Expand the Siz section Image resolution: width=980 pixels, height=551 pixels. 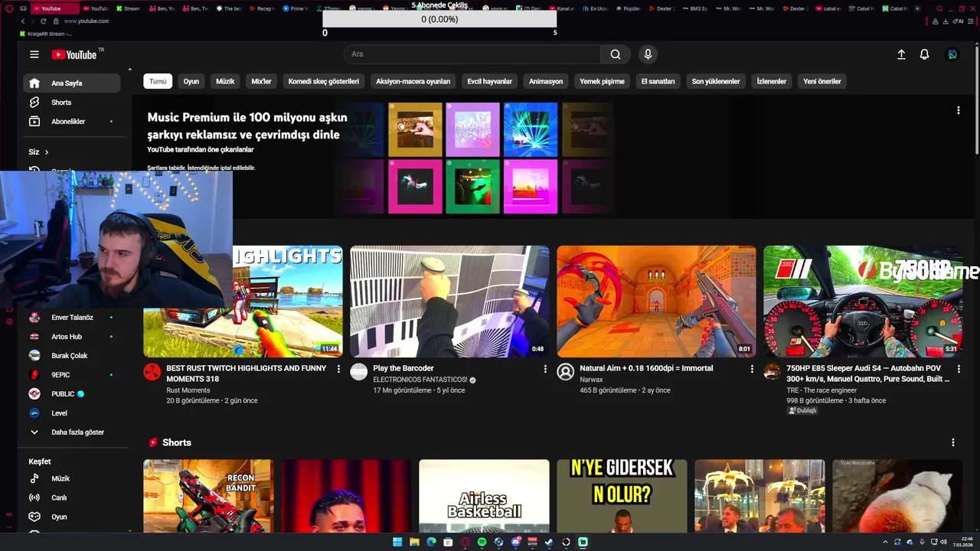click(39, 152)
